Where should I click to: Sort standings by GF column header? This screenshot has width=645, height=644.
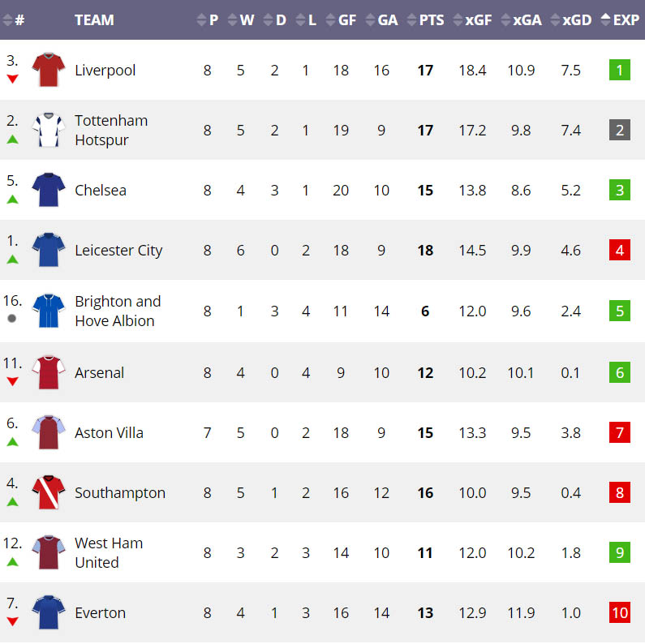[x=342, y=20]
